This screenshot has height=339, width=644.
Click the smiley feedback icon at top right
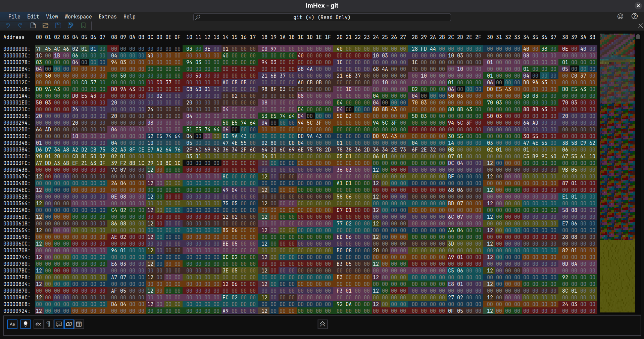[x=620, y=16]
